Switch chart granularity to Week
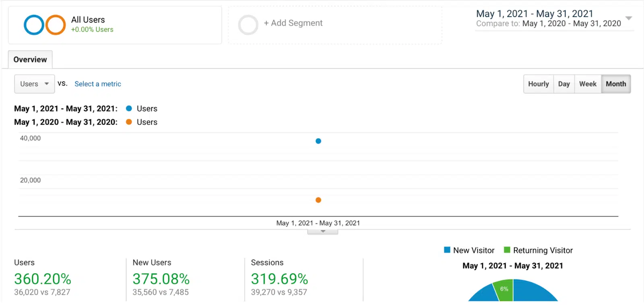Image resolution: width=644 pixels, height=305 pixels. (588, 84)
